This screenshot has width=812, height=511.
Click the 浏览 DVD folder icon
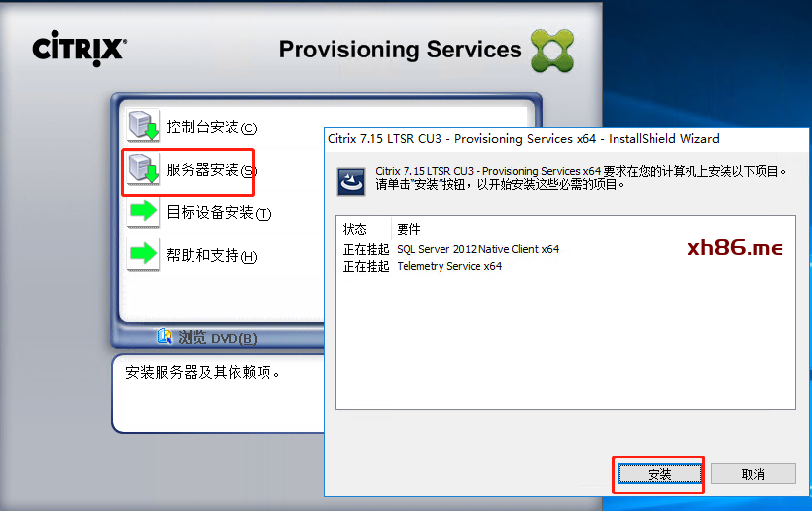[x=164, y=337]
